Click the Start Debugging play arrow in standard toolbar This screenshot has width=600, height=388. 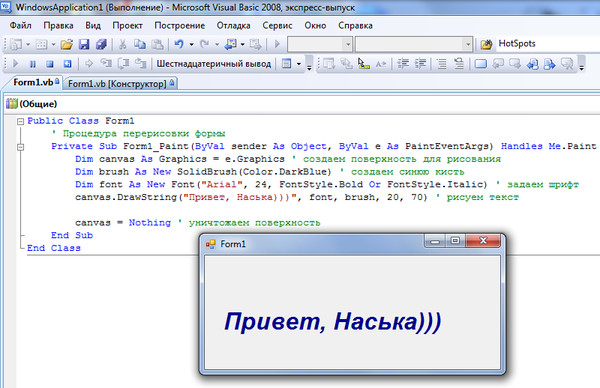click(277, 44)
